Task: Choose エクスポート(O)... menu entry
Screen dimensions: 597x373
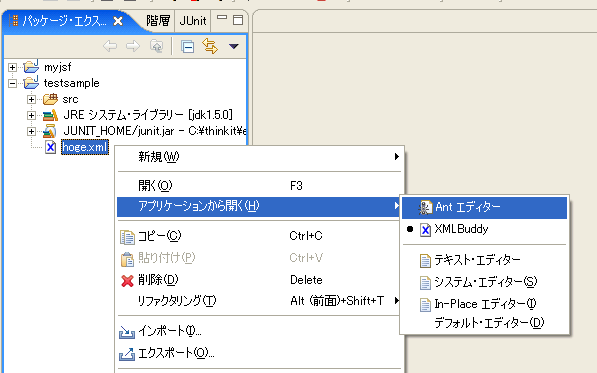Action: (x=259, y=353)
